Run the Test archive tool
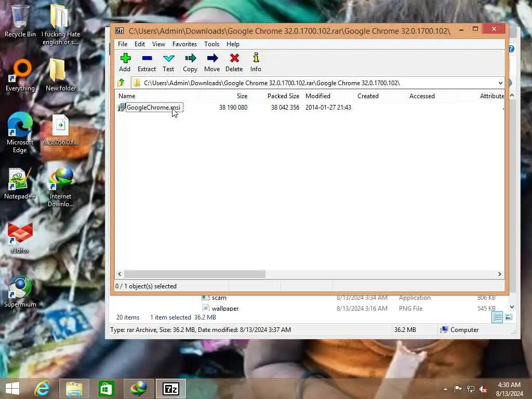This screenshot has width=532, height=399. pyautogui.click(x=168, y=62)
